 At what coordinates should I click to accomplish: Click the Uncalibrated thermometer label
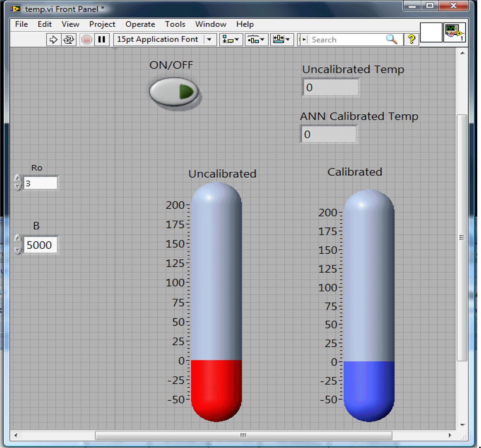tap(222, 174)
